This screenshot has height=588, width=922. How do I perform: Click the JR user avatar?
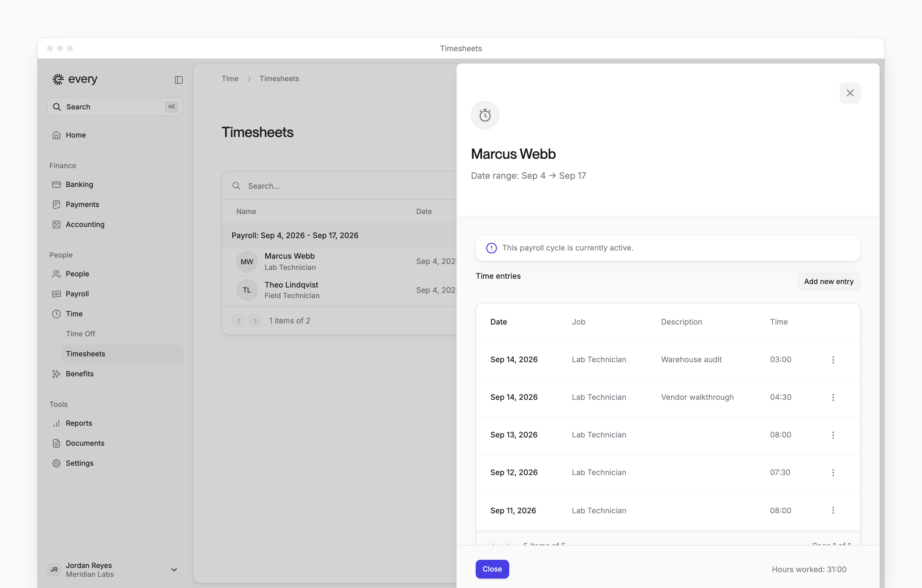pos(54,570)
